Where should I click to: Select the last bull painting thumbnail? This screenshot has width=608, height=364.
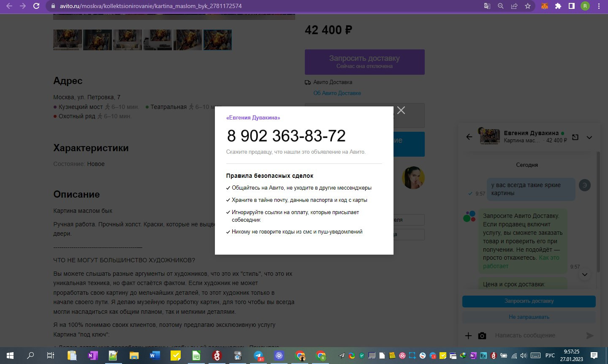click(217, 40)
